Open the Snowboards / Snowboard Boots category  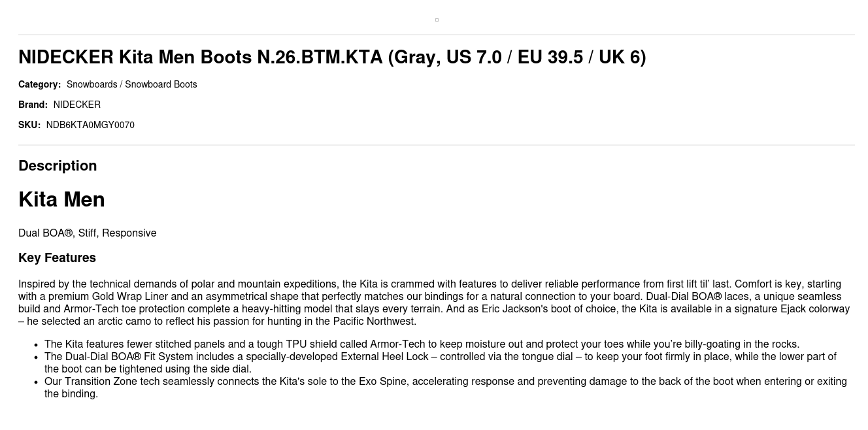click(x=131, y=84)
